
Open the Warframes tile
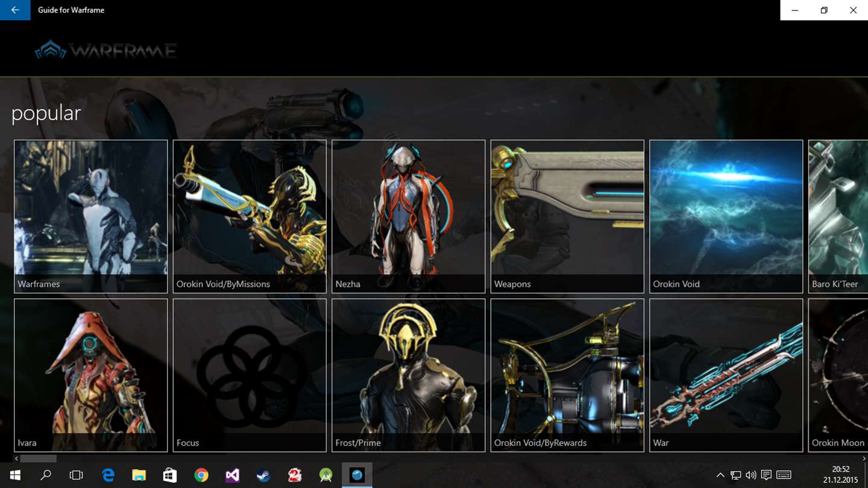tap(91, 216)
